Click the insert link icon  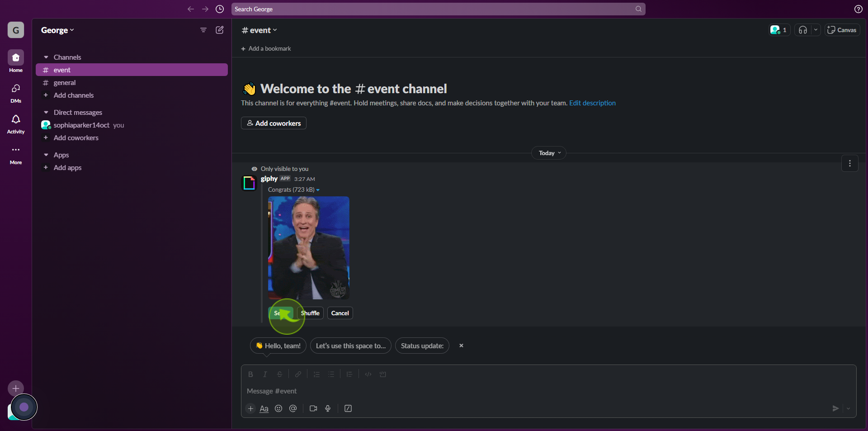(298, 374)
